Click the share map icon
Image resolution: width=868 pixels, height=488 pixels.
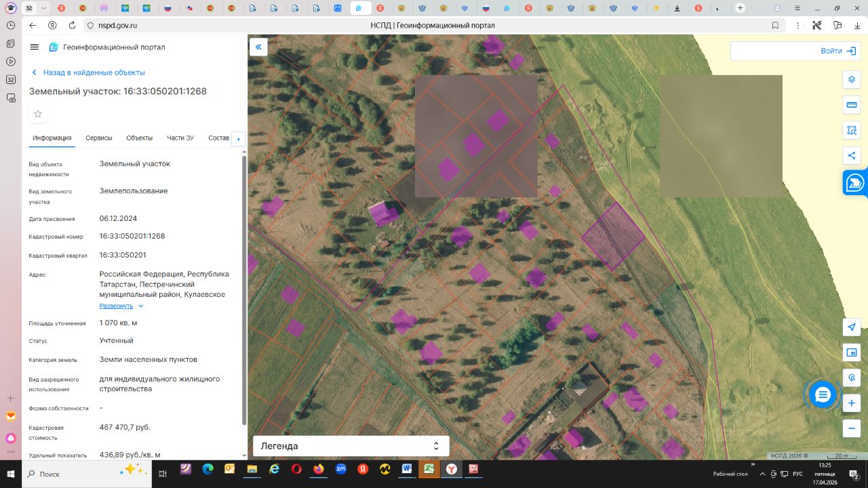click(852, 155)
